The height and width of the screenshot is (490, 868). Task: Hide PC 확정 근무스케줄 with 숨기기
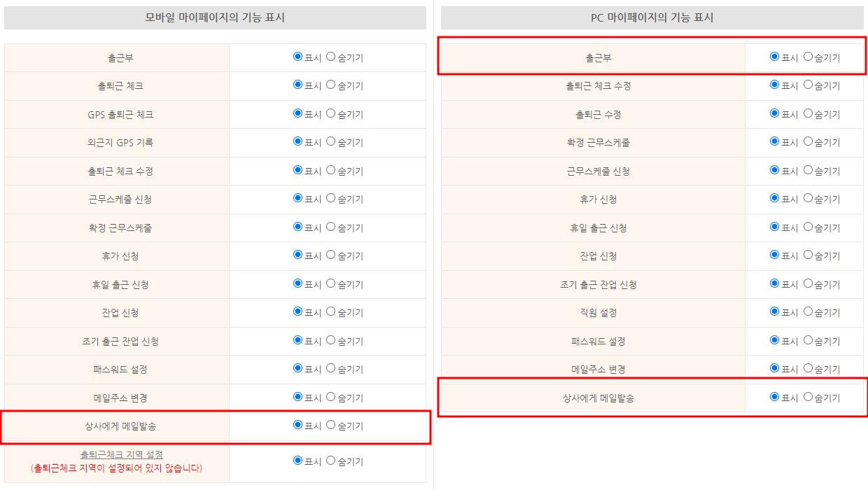(x=808, y=141)
